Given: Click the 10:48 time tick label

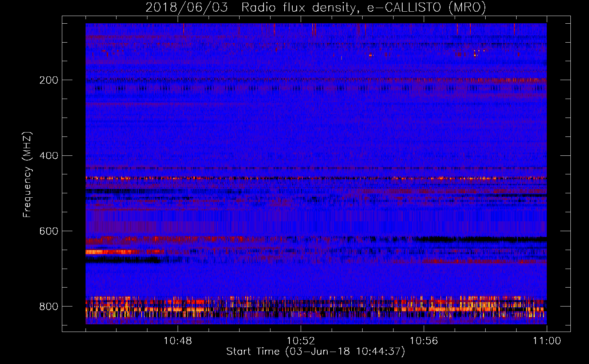Looking at the screenshot, I should (178, 341).
